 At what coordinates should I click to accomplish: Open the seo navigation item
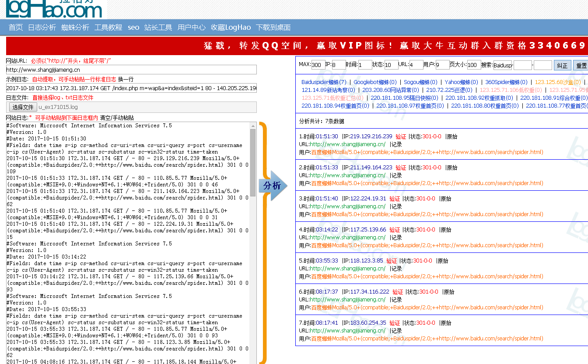[x=133, y=27]
